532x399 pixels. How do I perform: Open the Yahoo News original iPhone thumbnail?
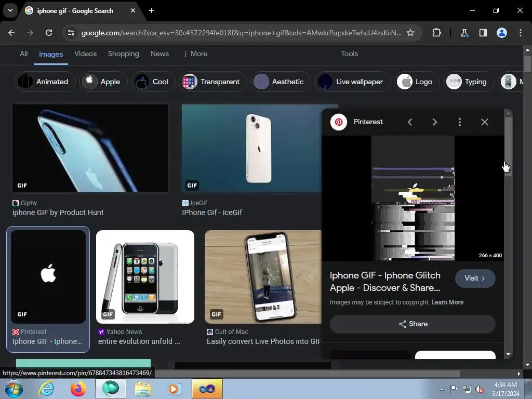point(145,276)
